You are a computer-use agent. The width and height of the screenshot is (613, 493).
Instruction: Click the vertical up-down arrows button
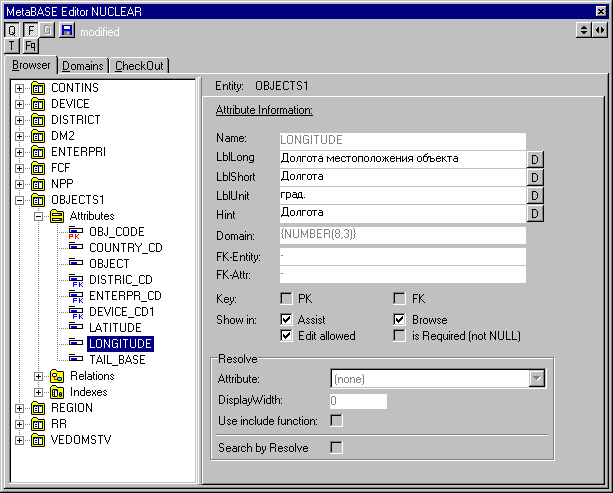[585, 31]
